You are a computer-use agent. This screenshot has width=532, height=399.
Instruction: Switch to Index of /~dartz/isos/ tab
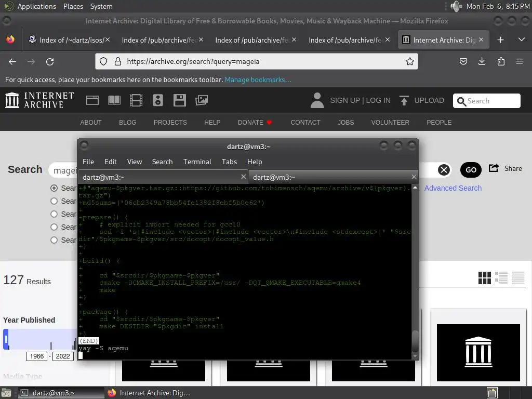(x=69, y=40)
